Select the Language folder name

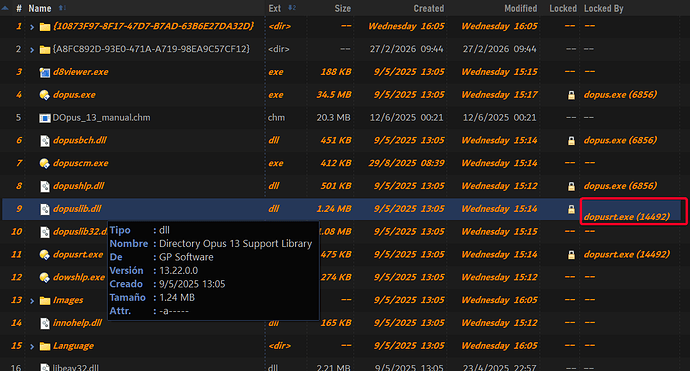[73, 346]
